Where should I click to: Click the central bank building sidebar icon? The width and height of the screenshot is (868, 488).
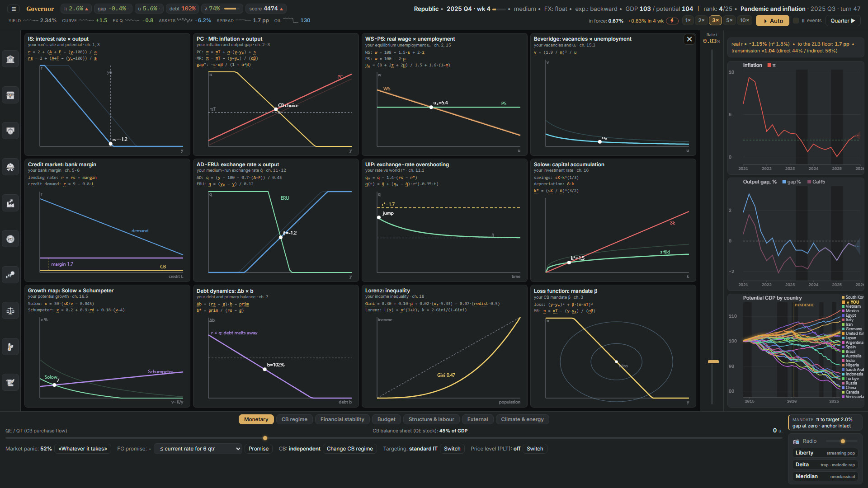coord(10,59)
